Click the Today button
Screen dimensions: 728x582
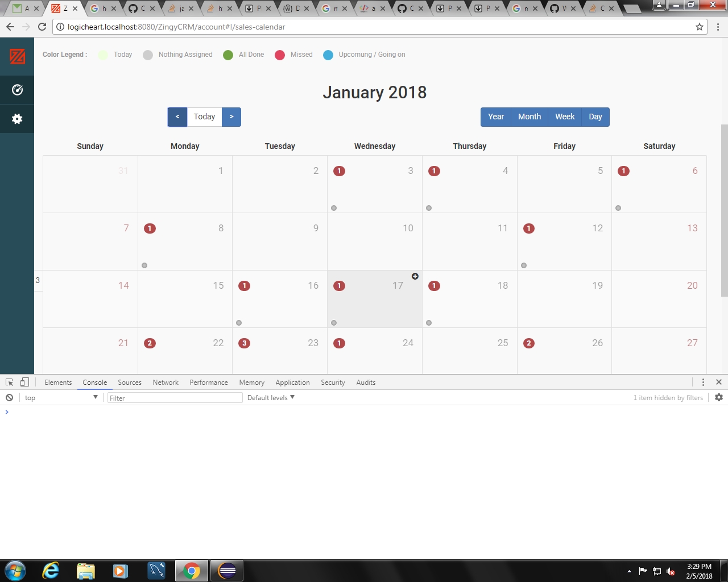[x=204, y=117]
